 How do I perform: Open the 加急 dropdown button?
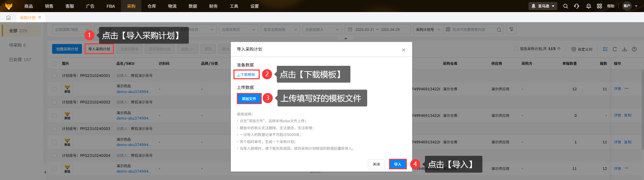(x=187, y=49)
